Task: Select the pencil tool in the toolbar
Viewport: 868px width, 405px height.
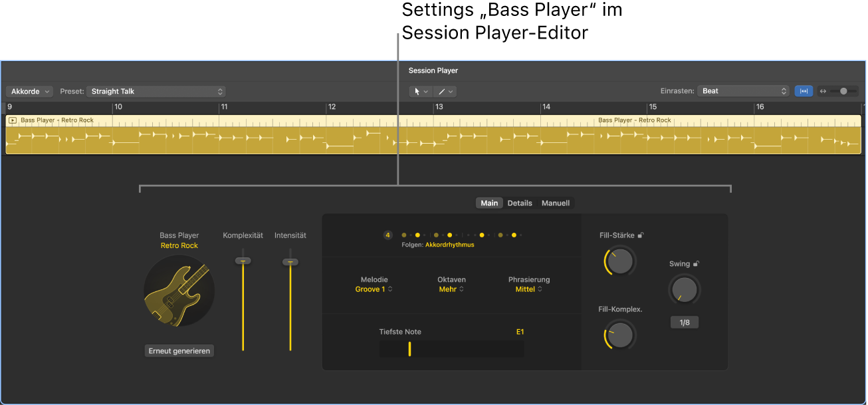Action: [x=441, y=91]
